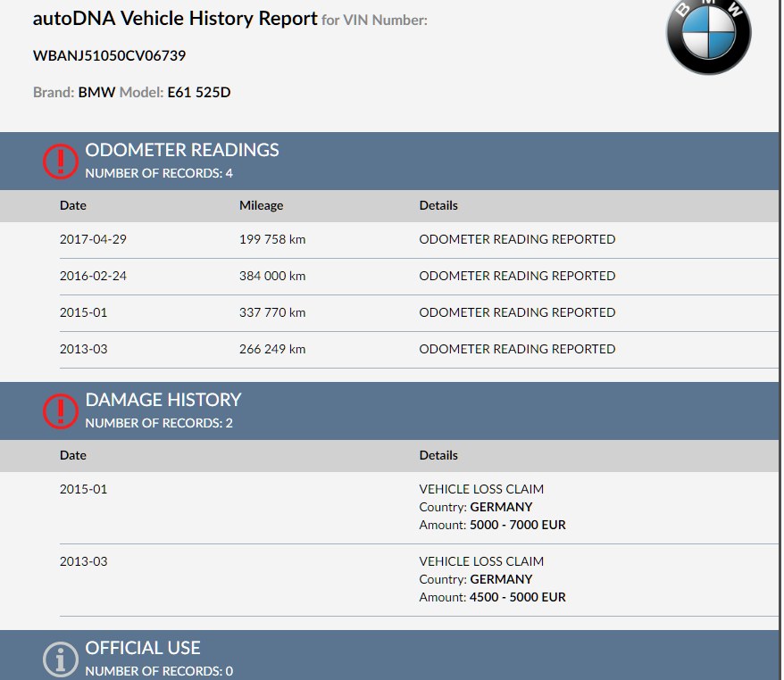
Task: Click the Mileage column header
Action: pyautogui.click(x=261, y=205)
